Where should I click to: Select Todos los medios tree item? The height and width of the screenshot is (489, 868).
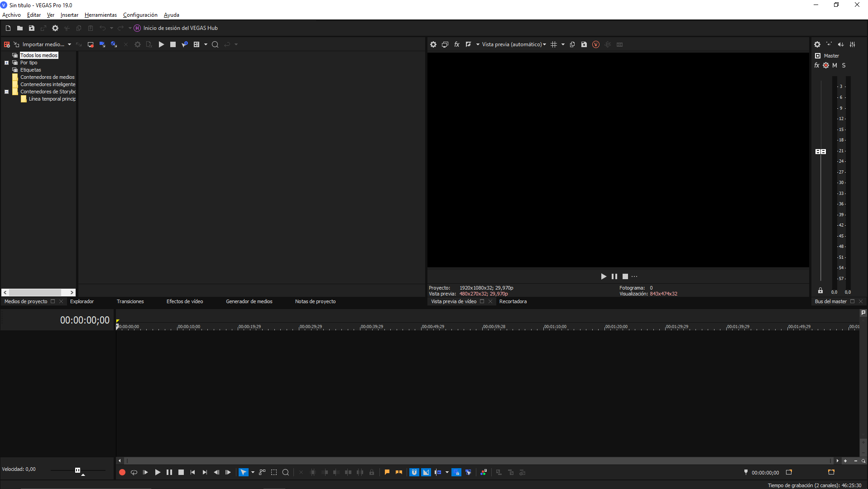[39, 55]
